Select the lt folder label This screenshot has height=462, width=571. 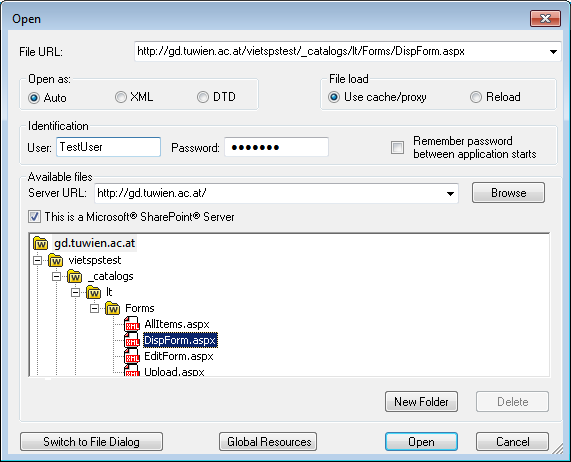109,292
